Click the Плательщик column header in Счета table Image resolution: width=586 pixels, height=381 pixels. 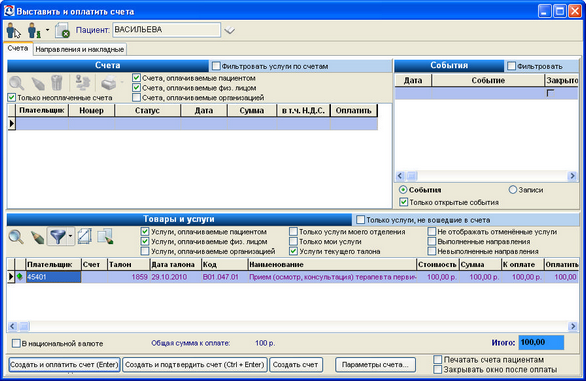tap(42, 110)
